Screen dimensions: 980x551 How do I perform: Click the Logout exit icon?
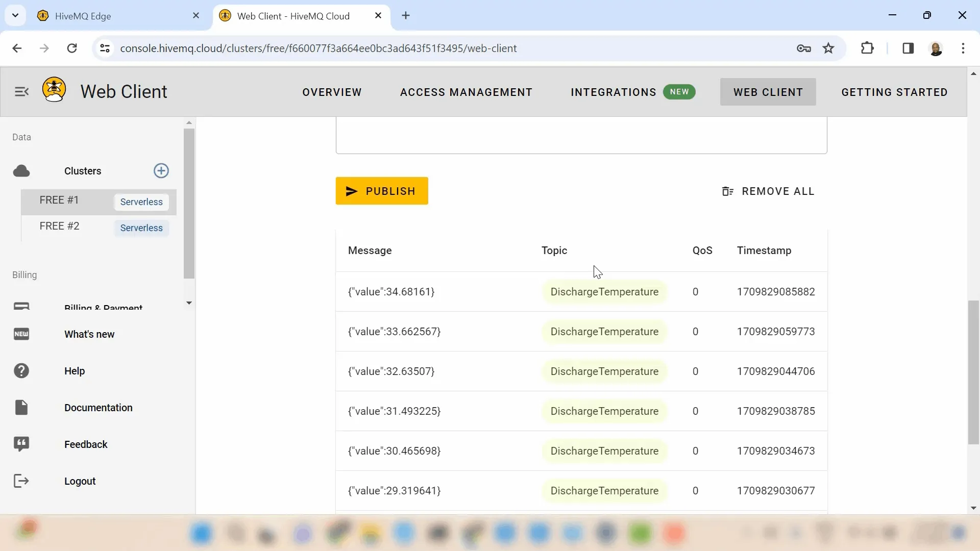click(21, 481)
